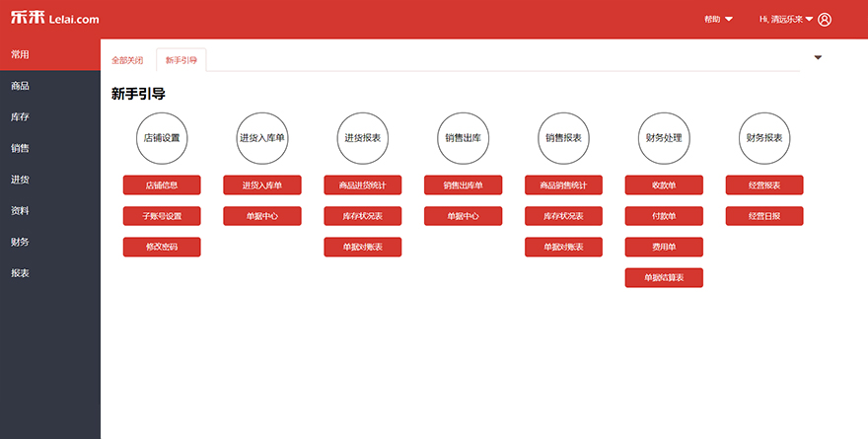Click the 财务处理 circle icon

click(x=664, y=138)
